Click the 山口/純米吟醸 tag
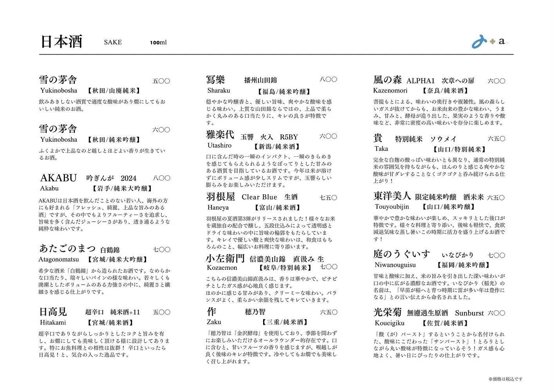Viewport: 554px width, 392px height. click(449, 207)
